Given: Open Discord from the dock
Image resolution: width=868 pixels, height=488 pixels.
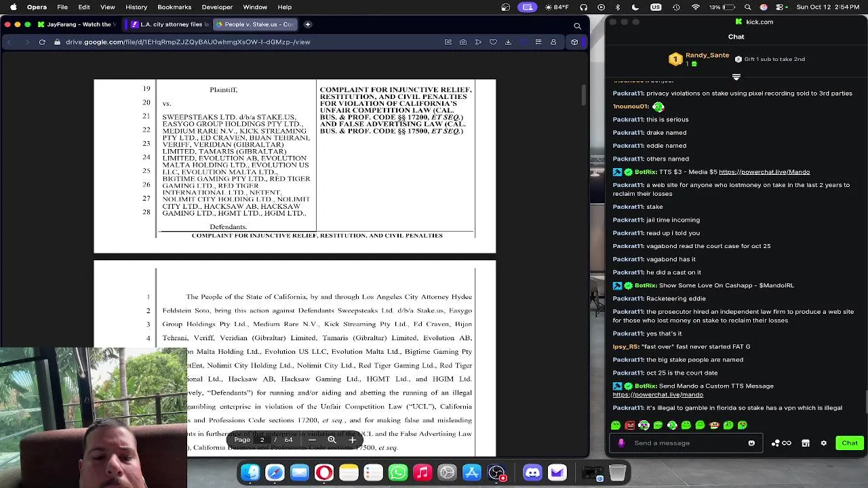Looking at the screenshot, I should click(x=532, y=472).
